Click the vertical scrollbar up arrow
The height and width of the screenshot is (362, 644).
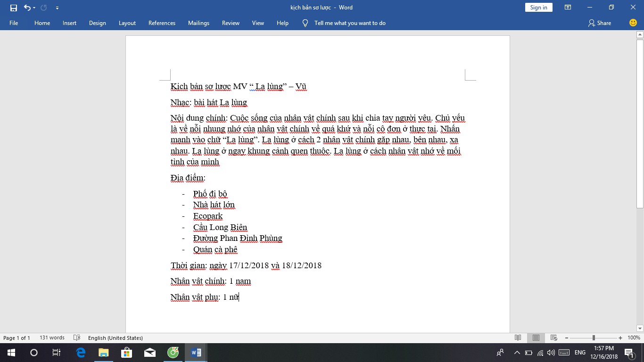click(x=640, y=35)
